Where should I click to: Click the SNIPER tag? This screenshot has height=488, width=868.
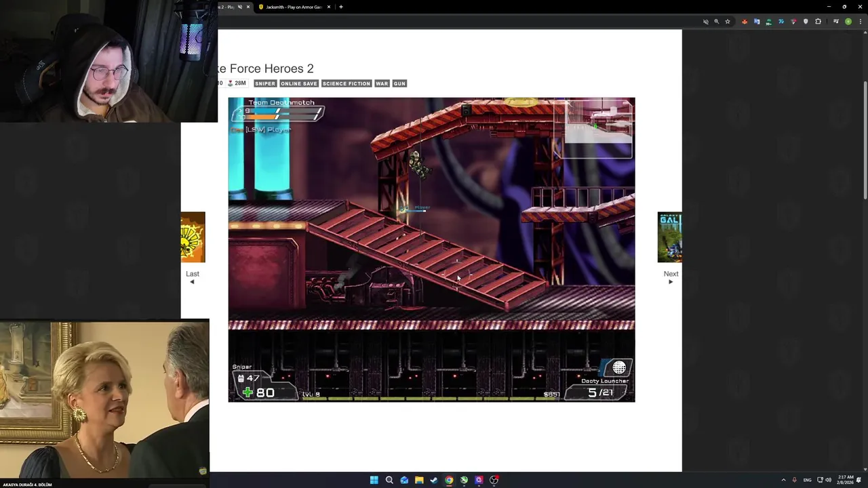[265, 83]
